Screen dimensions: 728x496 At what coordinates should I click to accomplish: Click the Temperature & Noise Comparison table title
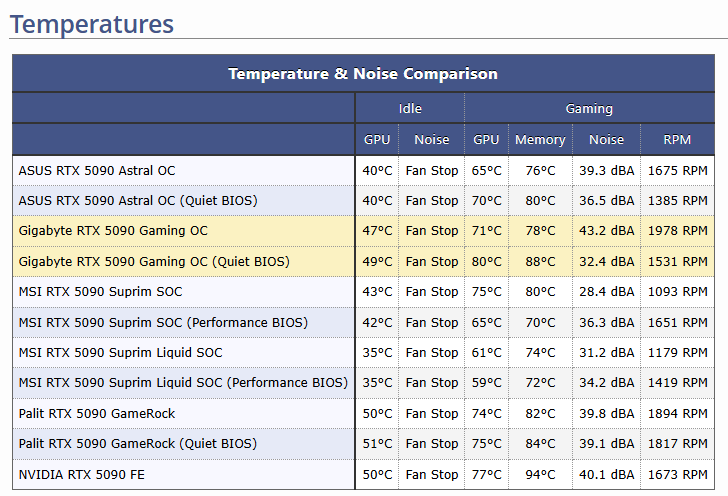[363, 73]
